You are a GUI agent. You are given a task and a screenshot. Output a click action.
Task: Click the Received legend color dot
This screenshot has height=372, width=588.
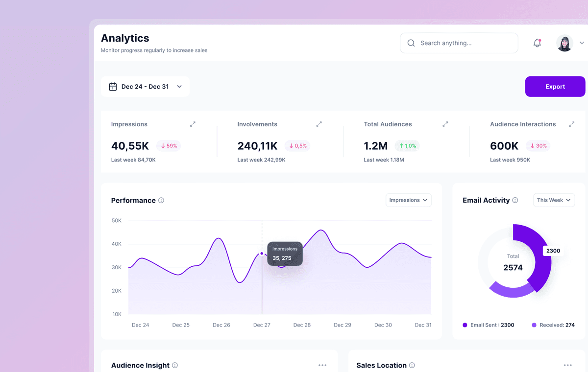[x=534, y=325]
